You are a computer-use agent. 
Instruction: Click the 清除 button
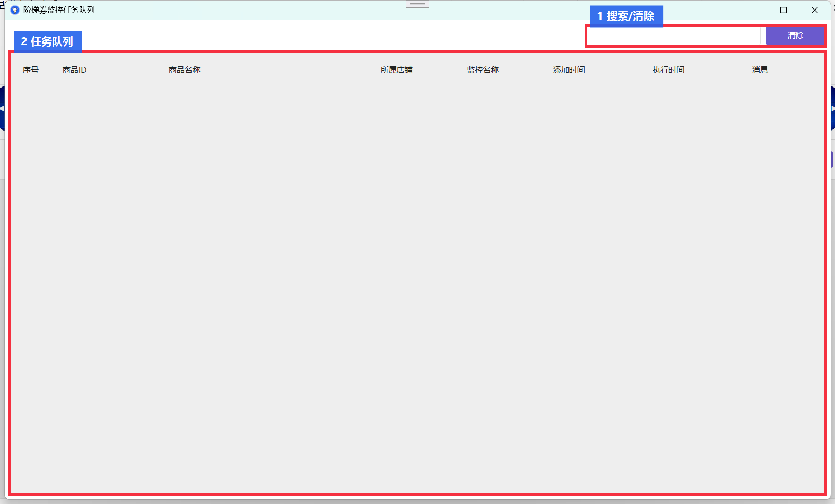pos(795,36)
